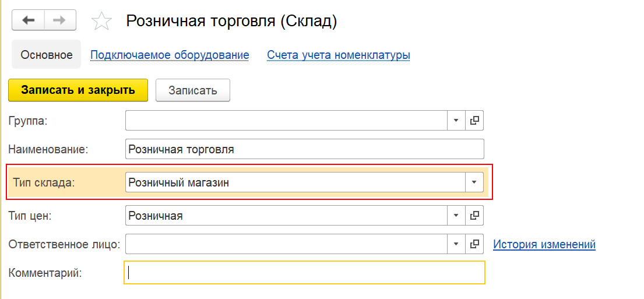The image size is (644, 299).
Task: Open the Тип цен item with the open icon
Action: click(474, 215)
